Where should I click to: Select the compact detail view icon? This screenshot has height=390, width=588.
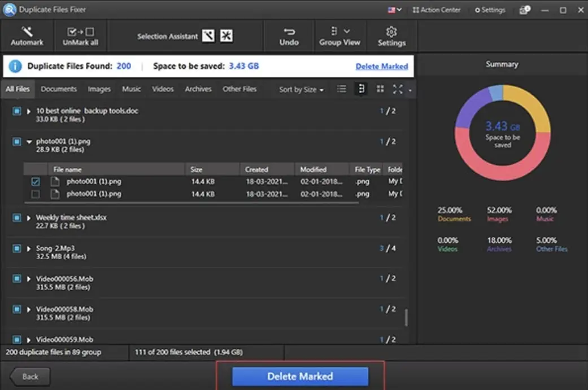(360, 89)
